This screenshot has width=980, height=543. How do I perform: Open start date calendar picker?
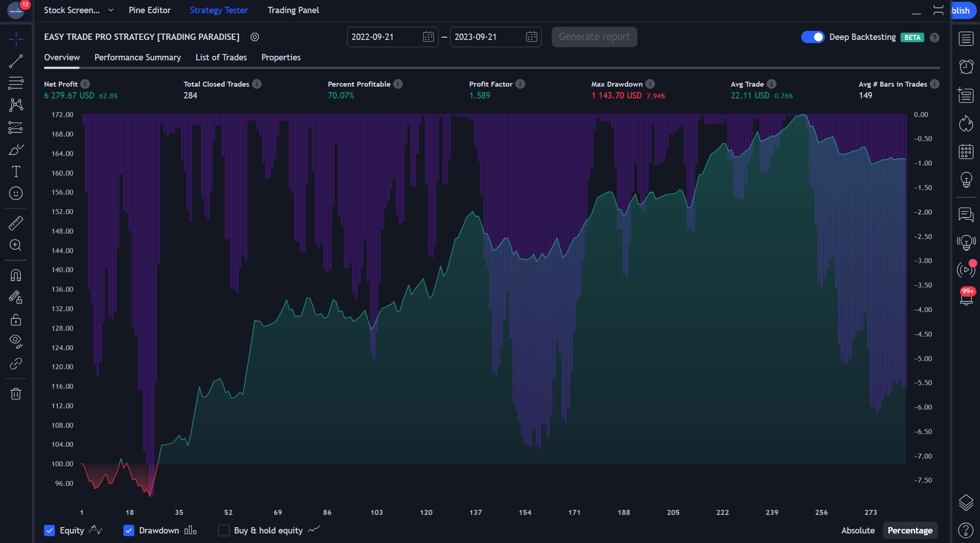(x=428, y=37)
